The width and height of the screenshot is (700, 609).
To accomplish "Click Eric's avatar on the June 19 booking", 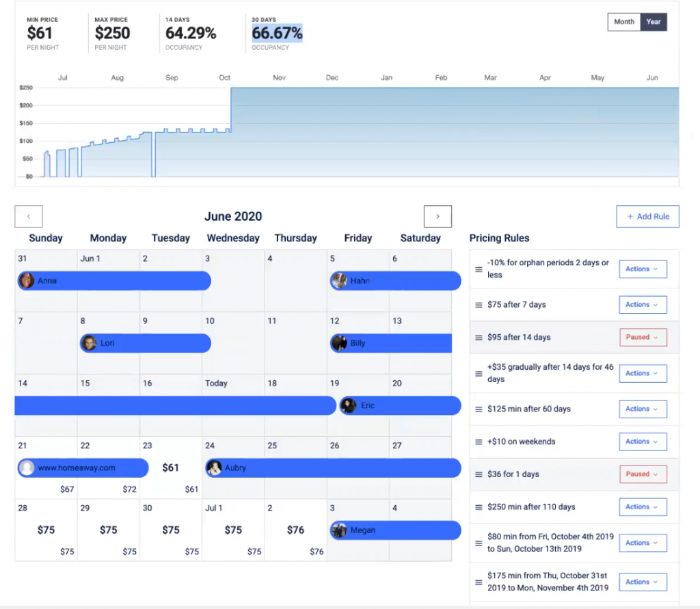I will pos(347,405).
